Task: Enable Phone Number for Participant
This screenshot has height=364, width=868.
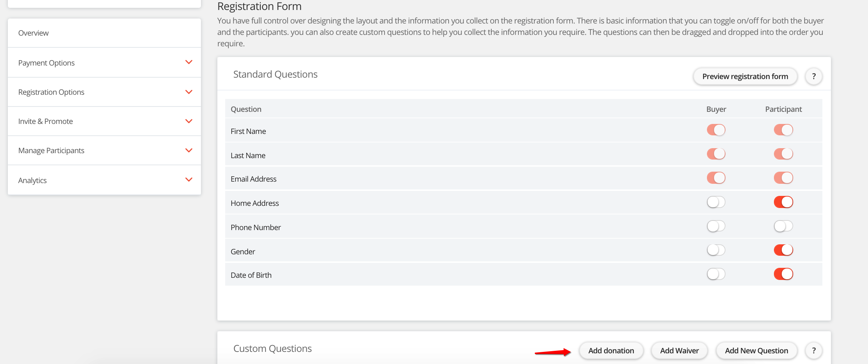Action: 783,226
